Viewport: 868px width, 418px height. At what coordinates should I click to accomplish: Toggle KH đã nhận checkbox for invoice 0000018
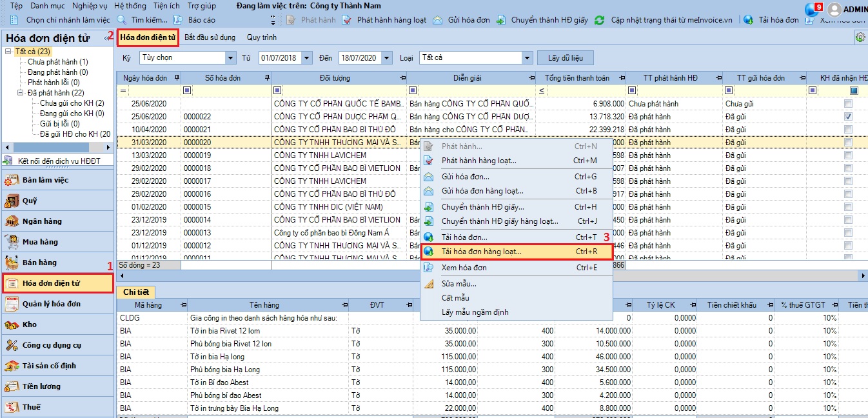[848, 168]
